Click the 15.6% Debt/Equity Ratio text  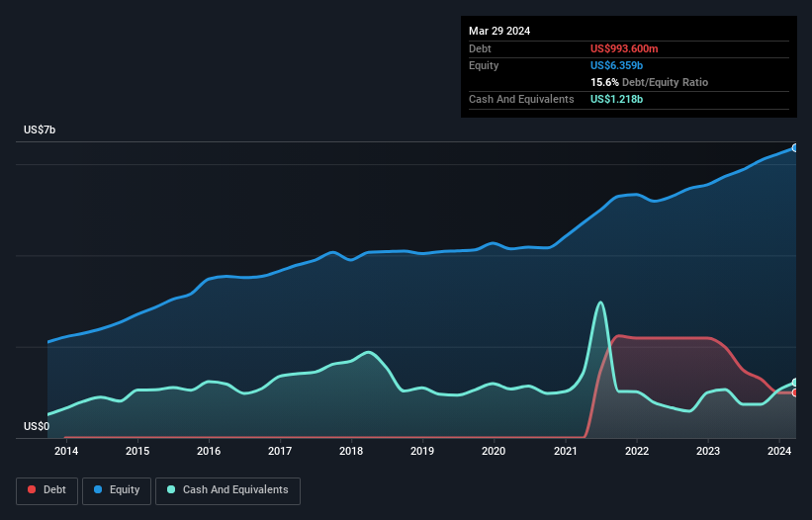pyautogui.click(x=649, y=82)
